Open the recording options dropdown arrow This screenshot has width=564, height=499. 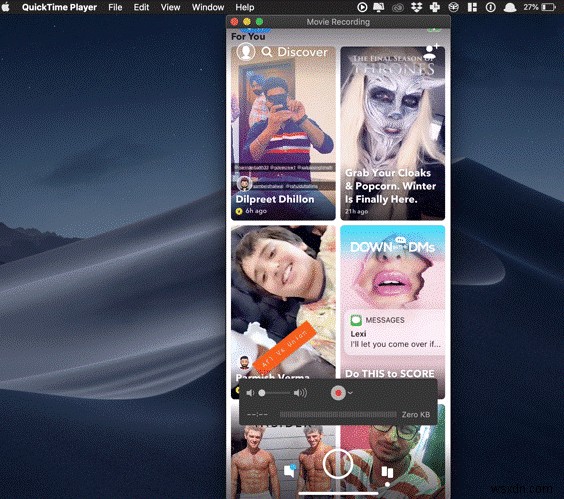point(350,393)
